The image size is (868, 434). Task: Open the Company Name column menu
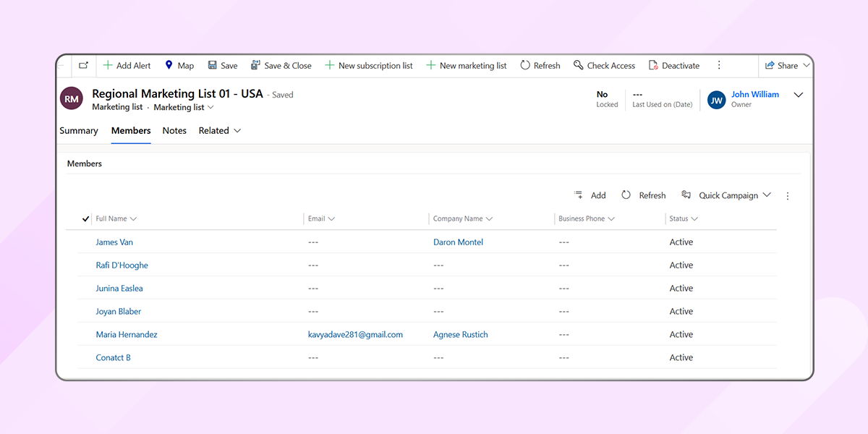coord(463,218)
